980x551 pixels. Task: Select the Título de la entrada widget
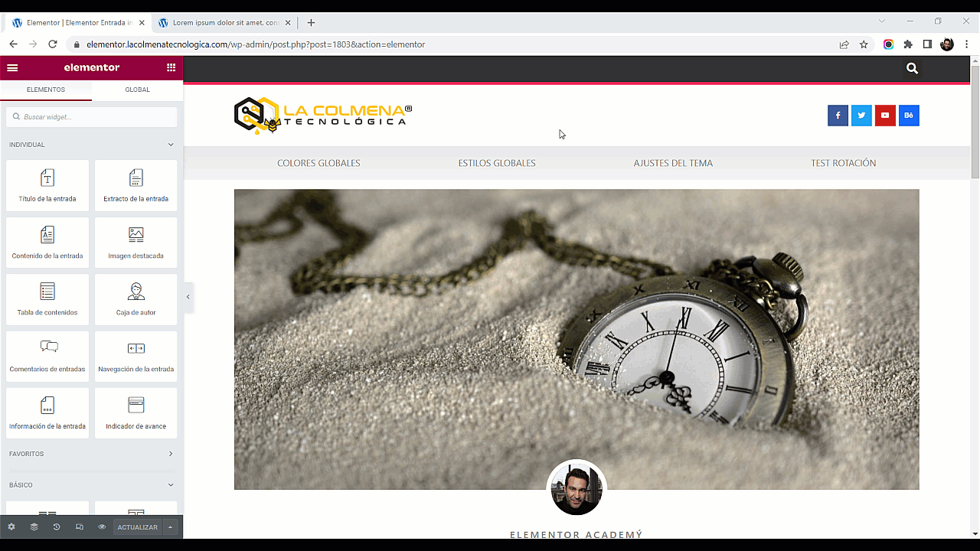tap(47, 186)
